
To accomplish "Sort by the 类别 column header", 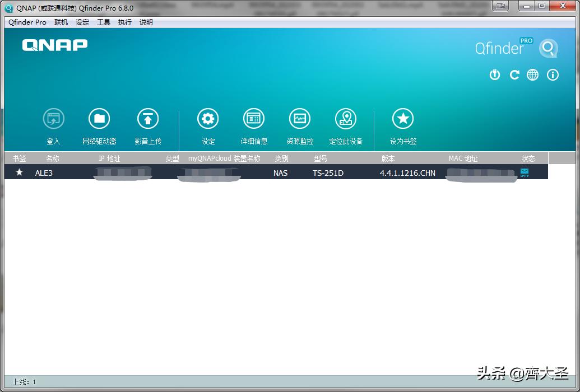I will 281,158.
